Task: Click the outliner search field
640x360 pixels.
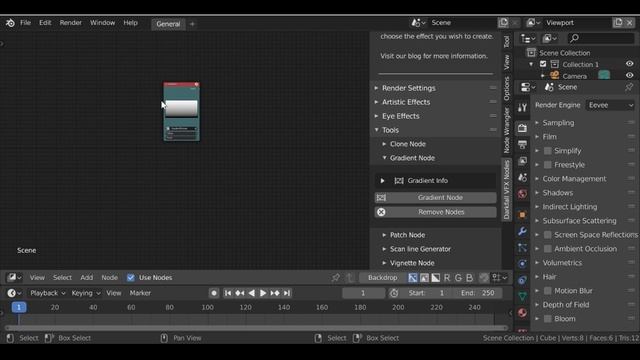Action: (602, 38)
